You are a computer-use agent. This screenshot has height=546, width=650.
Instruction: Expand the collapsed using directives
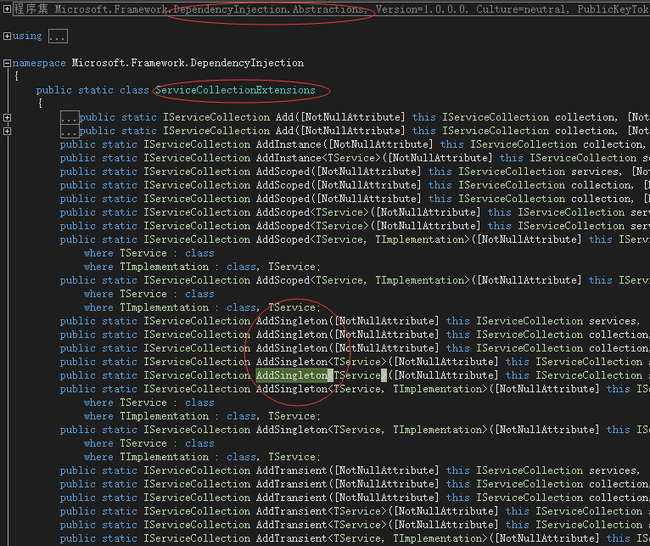(7, 36)
